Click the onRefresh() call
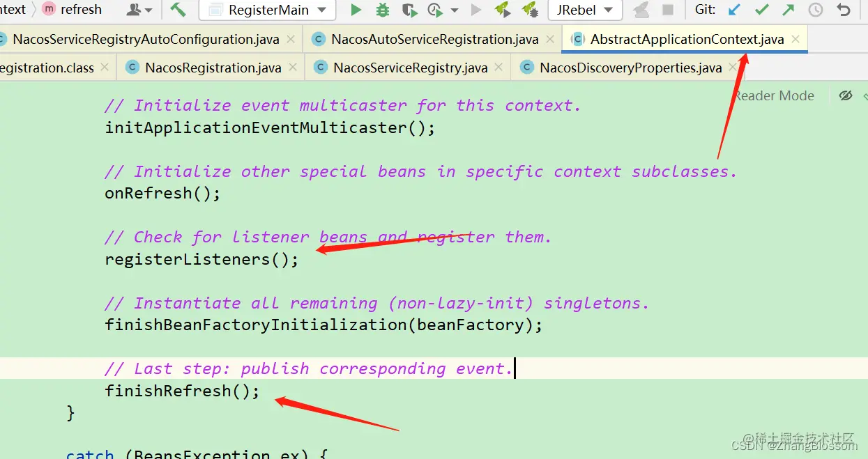Screen dimensions: 868x459 pyautogui.click(x=162, y=193)
